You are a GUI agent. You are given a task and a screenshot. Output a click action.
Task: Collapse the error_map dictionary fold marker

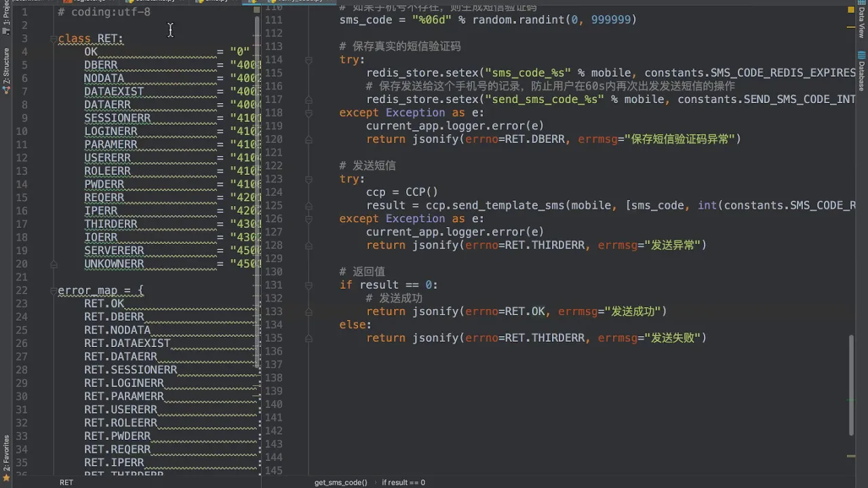[54, 291]
